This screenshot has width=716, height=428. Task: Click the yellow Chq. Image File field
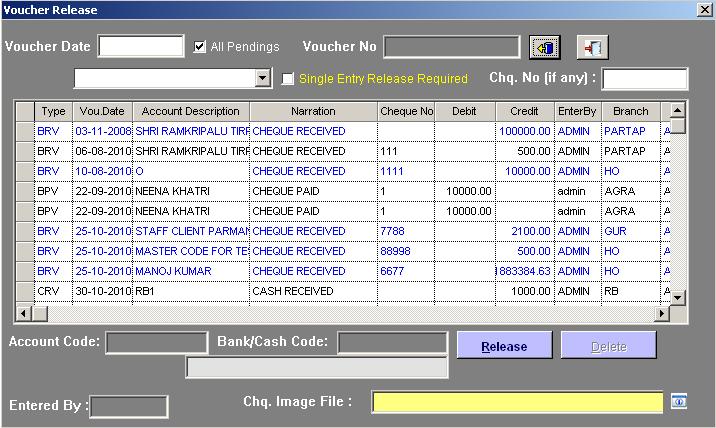point(516,402)
